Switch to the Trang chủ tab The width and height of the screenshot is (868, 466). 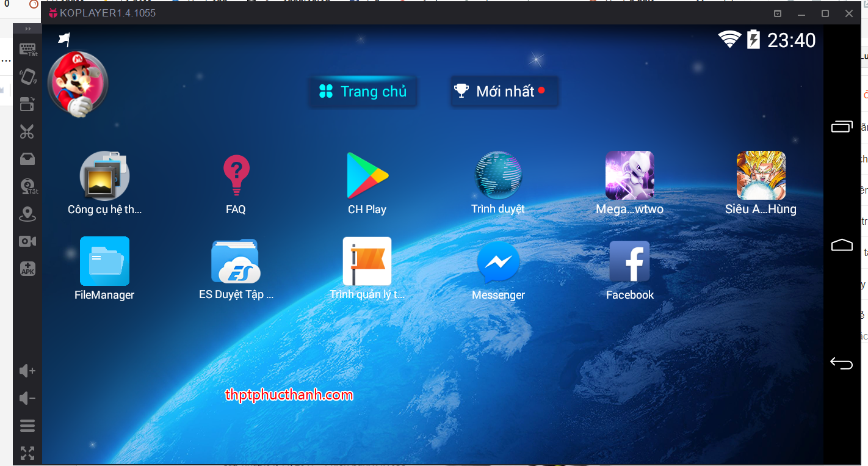[363, 92]
